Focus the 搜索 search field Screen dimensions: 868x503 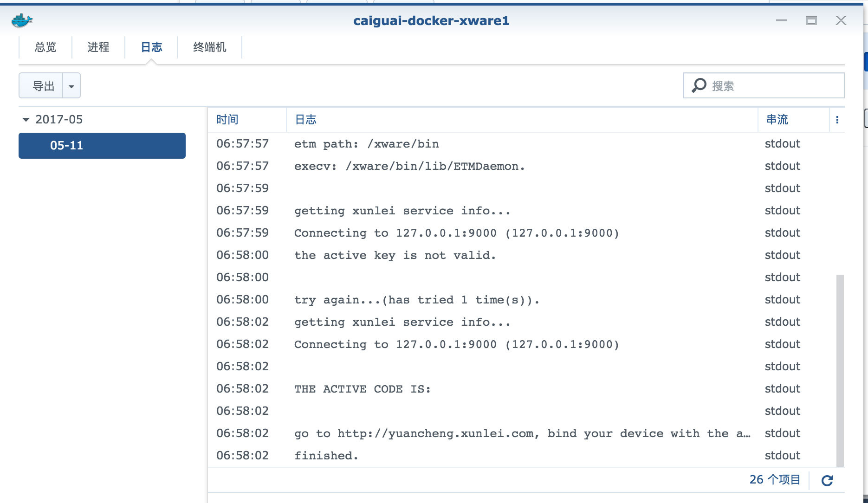tap(775, 86)
